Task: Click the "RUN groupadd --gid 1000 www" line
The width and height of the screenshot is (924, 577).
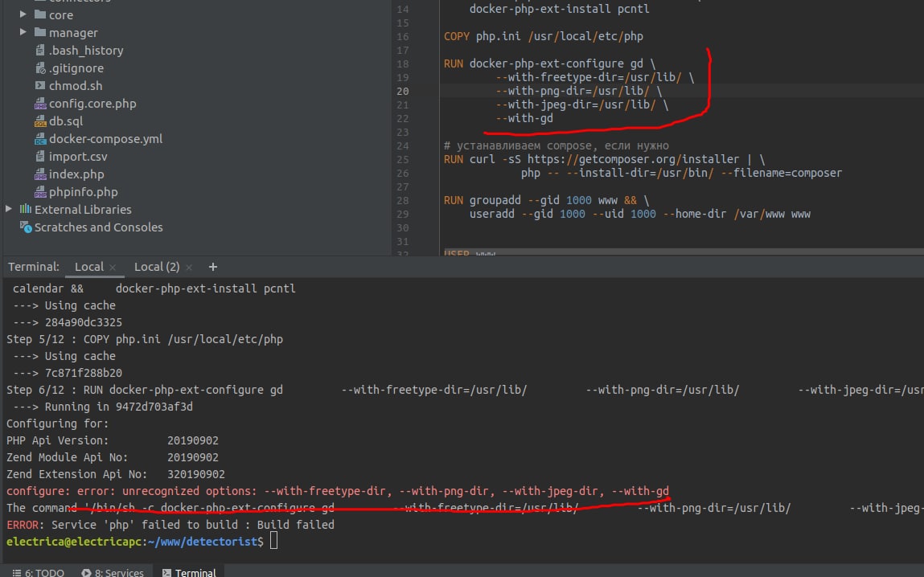Action: click(x=546, y=200)
